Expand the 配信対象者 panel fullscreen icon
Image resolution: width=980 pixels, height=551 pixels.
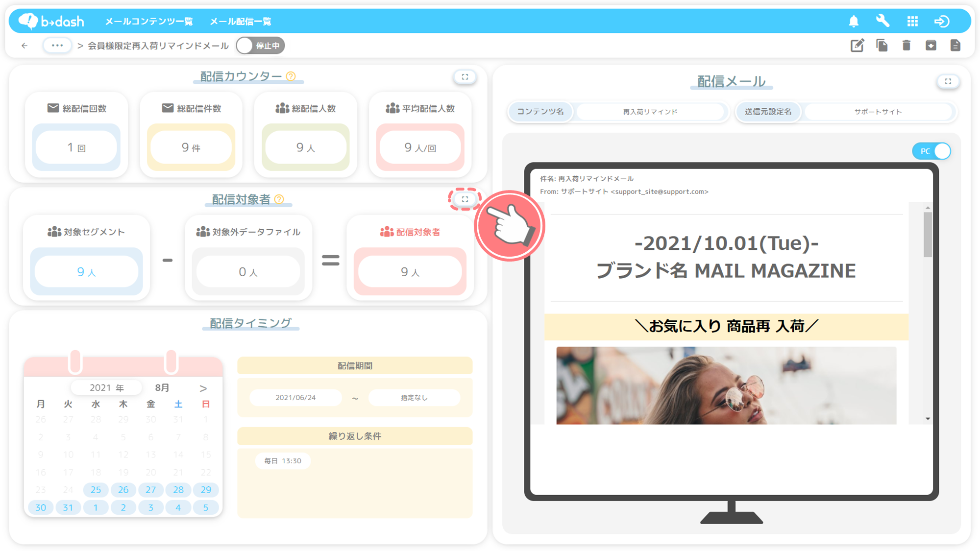click(465, 199)
